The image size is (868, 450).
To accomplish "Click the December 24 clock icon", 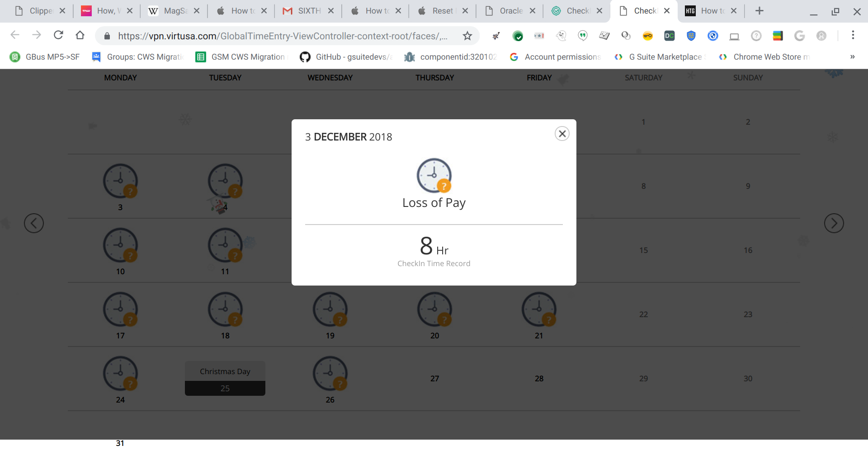I will pyautogui.click(x=120, y=374).
